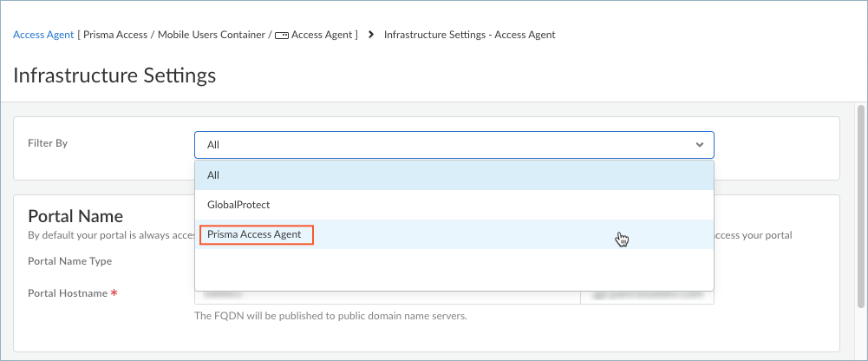This screenshot has height=361, width=868.
Task: Choose GlobalProtect from the filter list
Action: [454, 205]
